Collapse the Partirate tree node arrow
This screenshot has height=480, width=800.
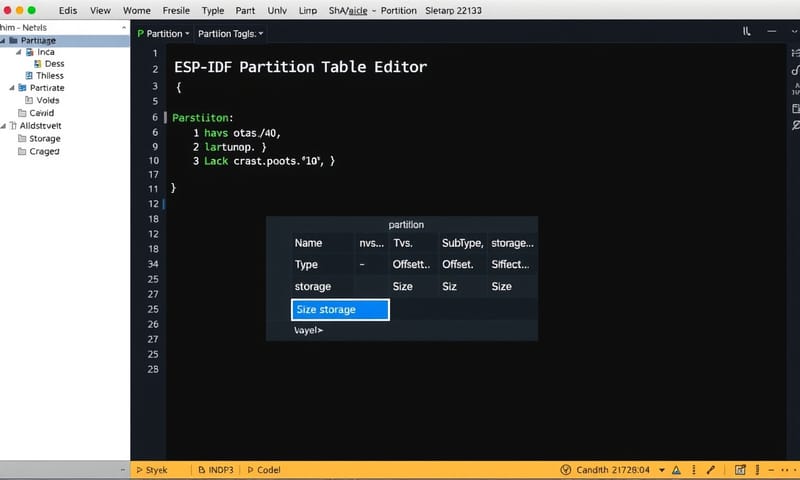[12, 88]
